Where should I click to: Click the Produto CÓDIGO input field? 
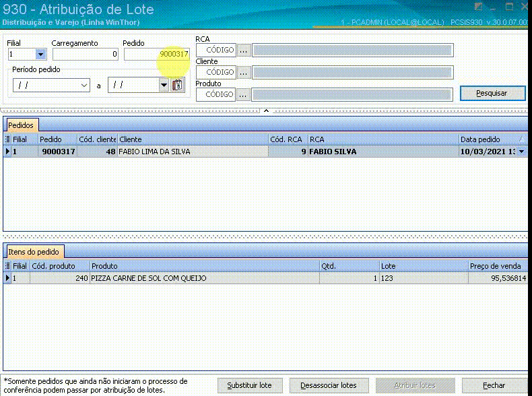point(216,94)
